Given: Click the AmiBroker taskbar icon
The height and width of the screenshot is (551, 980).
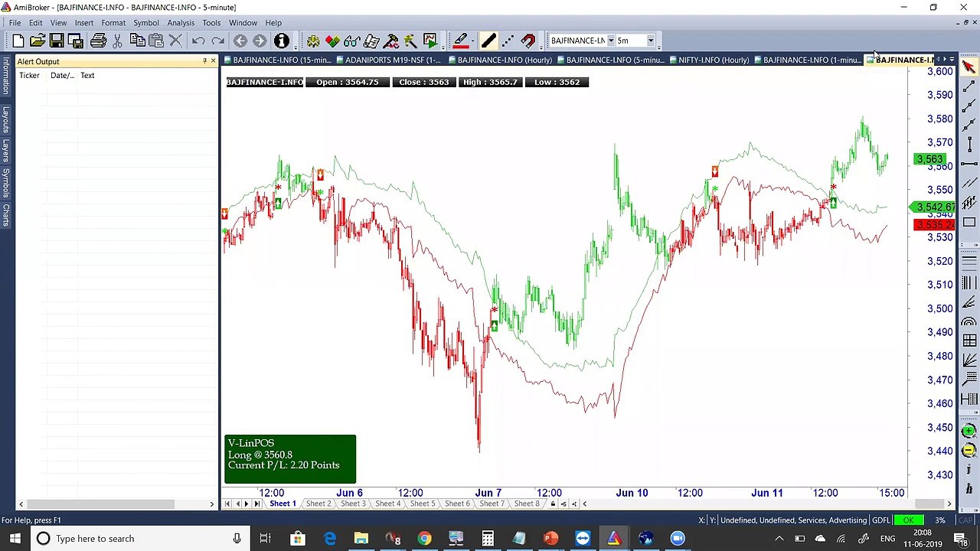Looking at the screenshot, I should [614, 539].
